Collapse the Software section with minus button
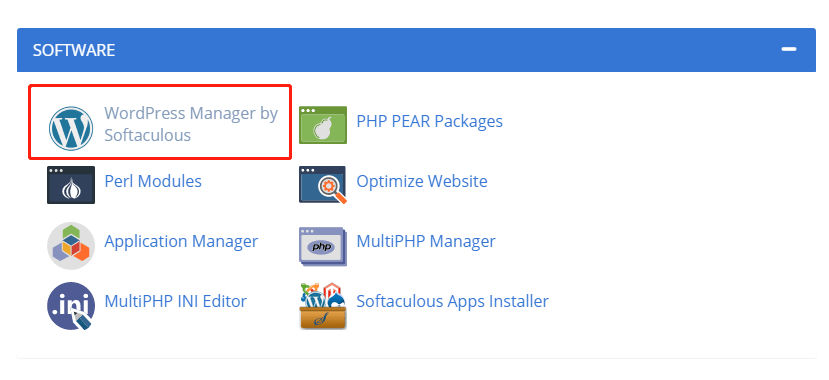The height and width of the screenshot is (380, 829). pos(789,49)
